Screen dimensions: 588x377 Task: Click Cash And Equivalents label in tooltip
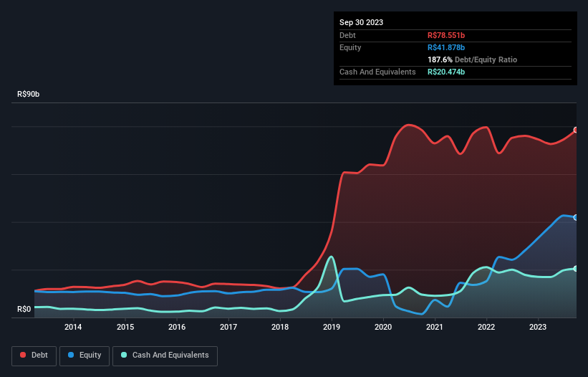[x=377, y=72]
